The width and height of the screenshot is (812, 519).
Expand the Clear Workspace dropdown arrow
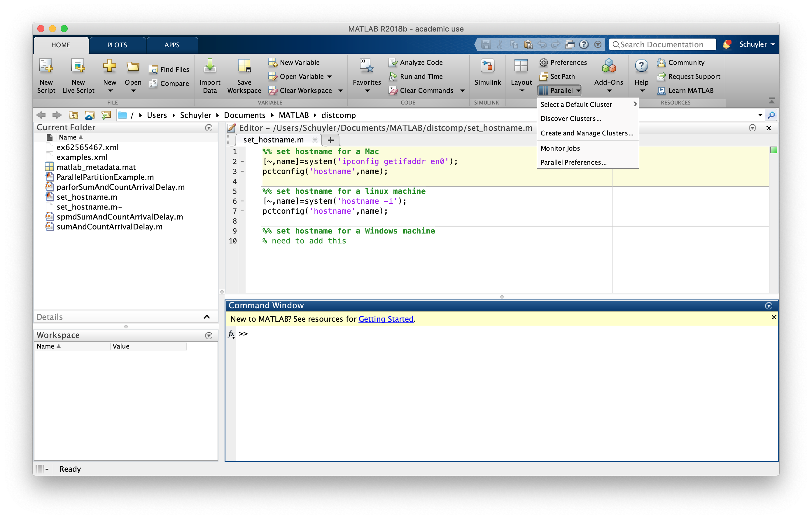[x=341, y=90]
